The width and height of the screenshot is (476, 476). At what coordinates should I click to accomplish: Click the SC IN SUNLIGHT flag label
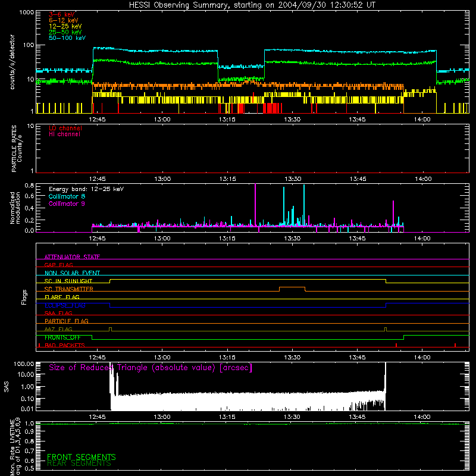68,281
